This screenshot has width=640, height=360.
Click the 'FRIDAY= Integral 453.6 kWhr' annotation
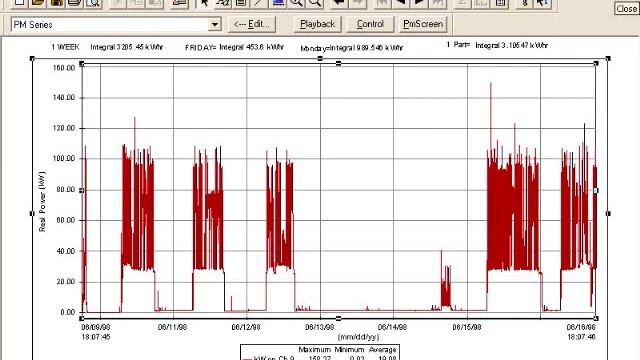tap(234, 47)
